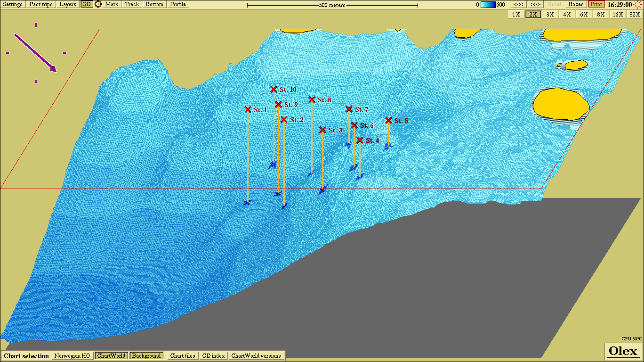The width and height of the screenshot is (644, 362).
Task: Open the Bottom menu
Action: coord(154,4)
